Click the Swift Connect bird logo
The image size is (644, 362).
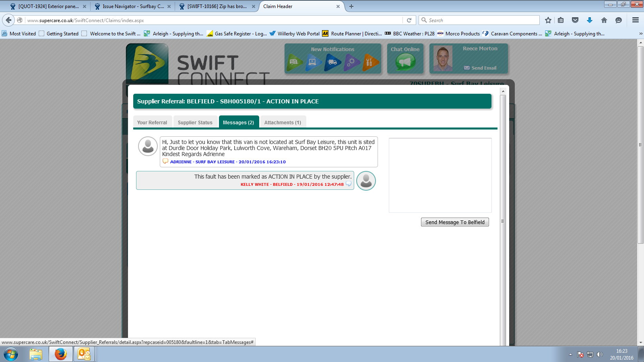(147, 63)
